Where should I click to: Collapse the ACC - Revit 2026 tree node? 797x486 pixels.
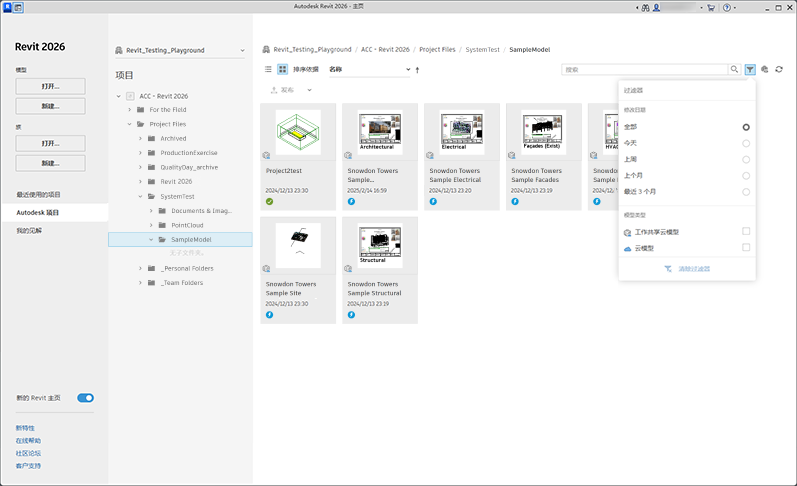click(x=118, y=96)
